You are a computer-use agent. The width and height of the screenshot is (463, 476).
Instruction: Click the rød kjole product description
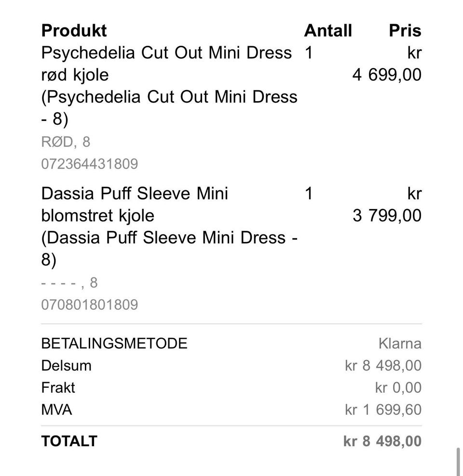(x=75, y=75)
